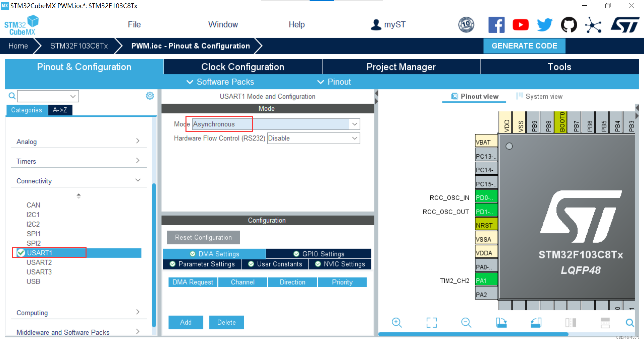Image resolution: width=644 pixels, height=342 pixels.
Task: Open the Facebook icon link
Action: [496, 25]
